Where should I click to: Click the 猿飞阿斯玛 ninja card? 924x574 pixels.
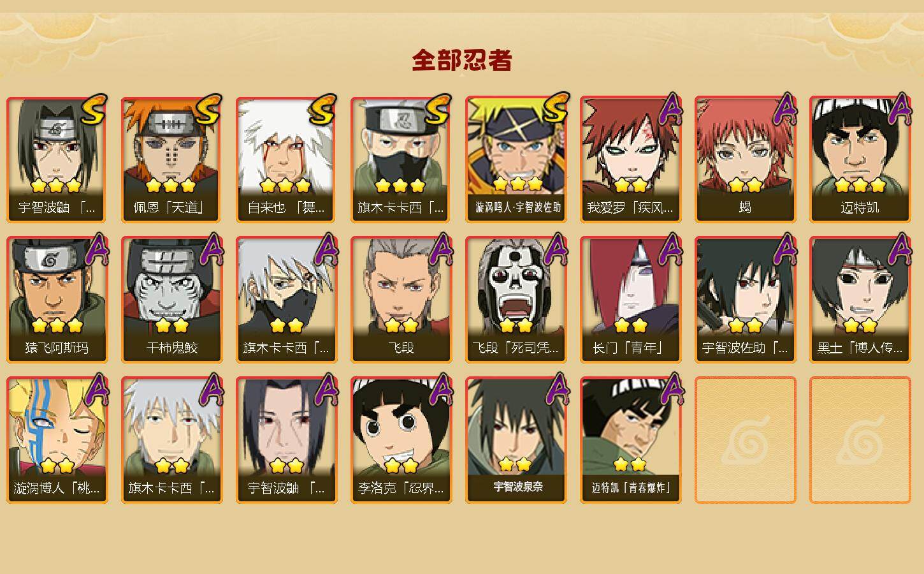tap(57, 300)
